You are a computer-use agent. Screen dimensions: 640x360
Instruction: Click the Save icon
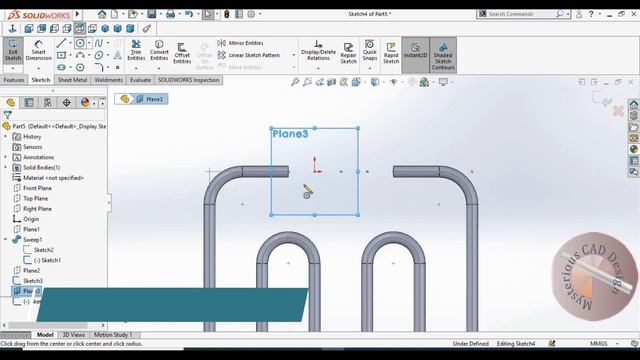point(152,14)
